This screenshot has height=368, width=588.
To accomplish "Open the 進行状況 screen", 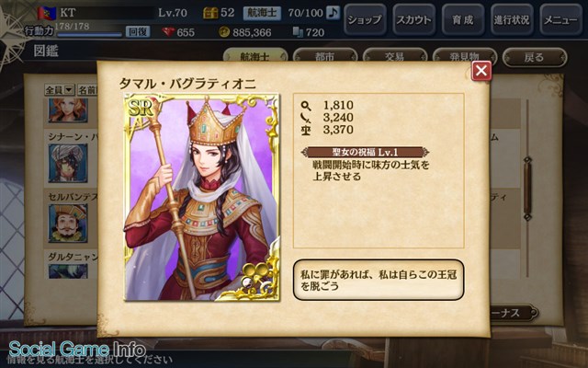I will [x=512, y=19].
